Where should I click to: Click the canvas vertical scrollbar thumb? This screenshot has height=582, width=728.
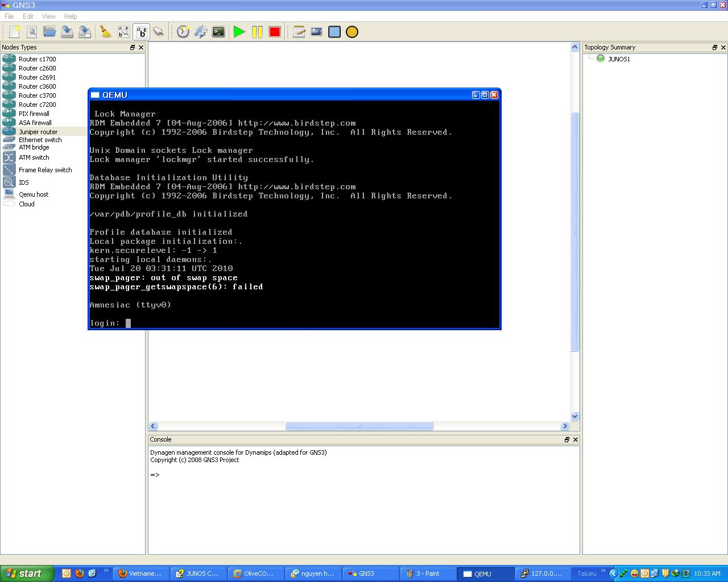coord(574,231)
